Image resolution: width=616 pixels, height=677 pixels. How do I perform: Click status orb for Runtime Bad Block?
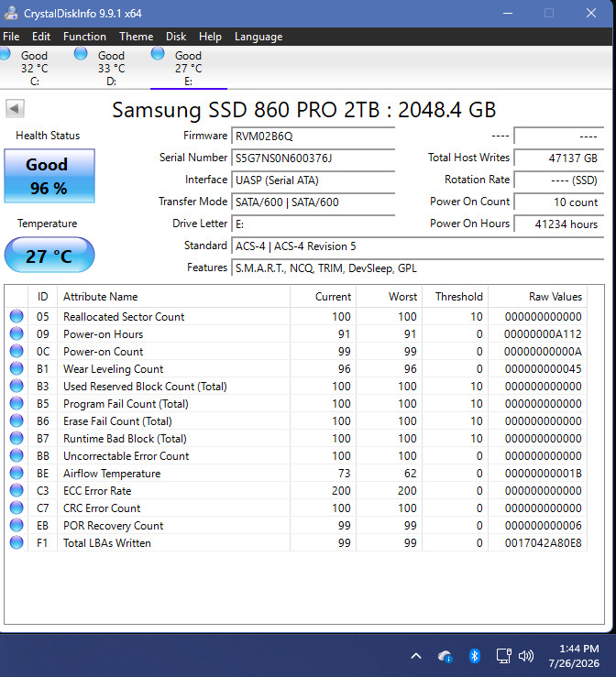tap(16, 438)
